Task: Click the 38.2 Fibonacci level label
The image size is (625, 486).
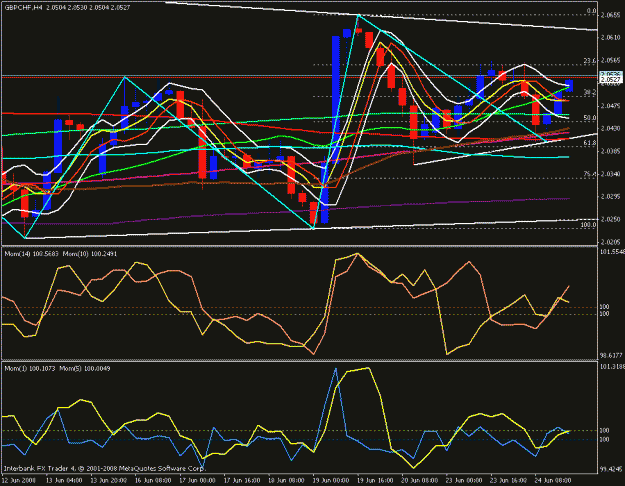Action: [x=590, y=92]
